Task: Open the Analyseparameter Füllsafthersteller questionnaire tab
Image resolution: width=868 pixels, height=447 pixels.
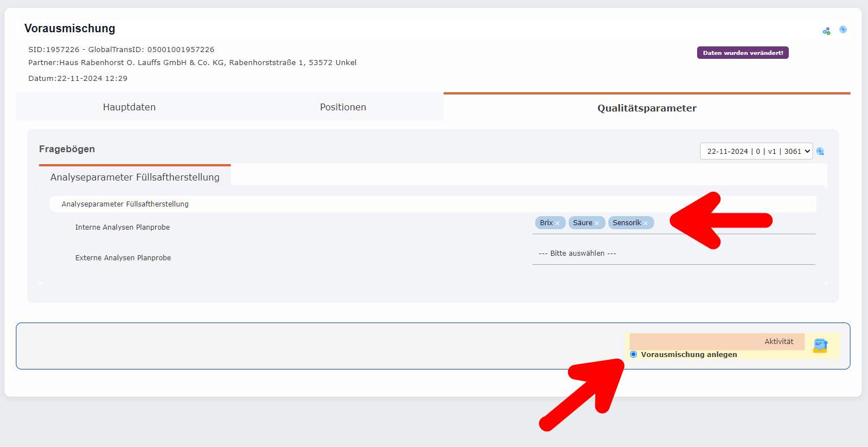Action: click(x=134, y=177)
